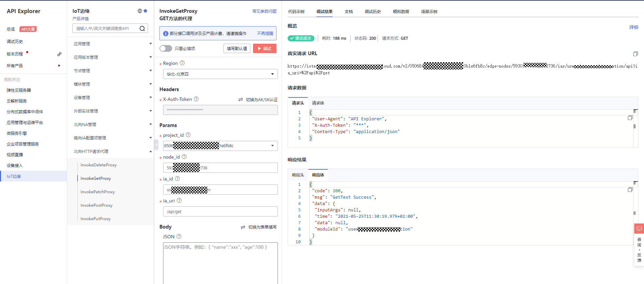Open the project_id dropdown

point(220,146)
